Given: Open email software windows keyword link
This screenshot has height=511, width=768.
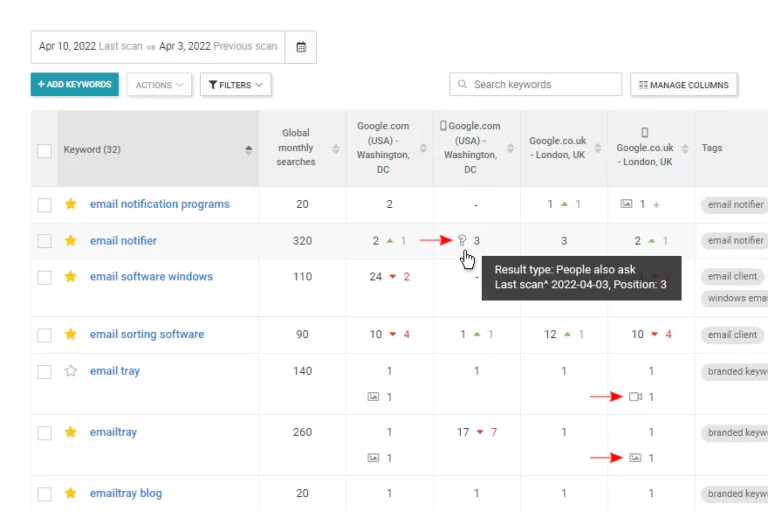Looking at the screenshot, I should click(x=151, y=276).
